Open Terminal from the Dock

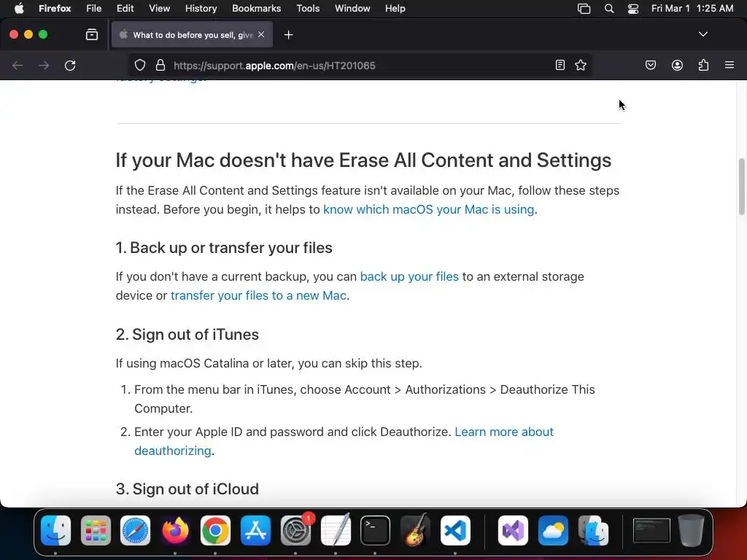pos(375,531)
